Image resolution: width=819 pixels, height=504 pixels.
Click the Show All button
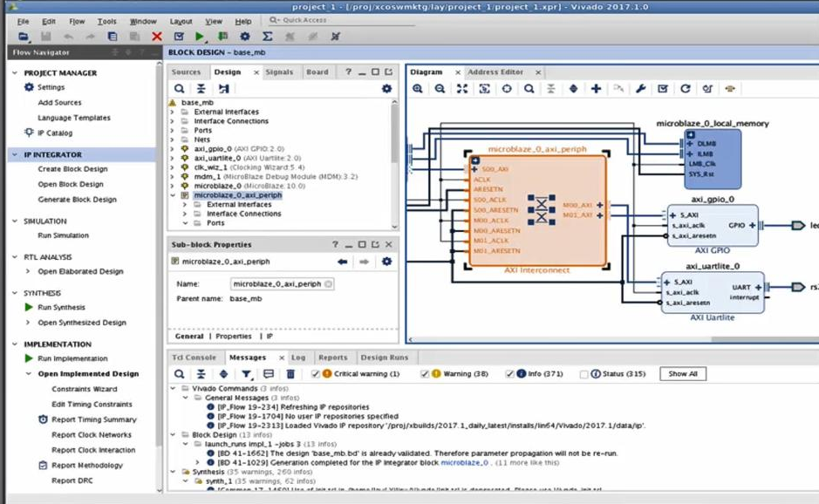coord(683,374)
